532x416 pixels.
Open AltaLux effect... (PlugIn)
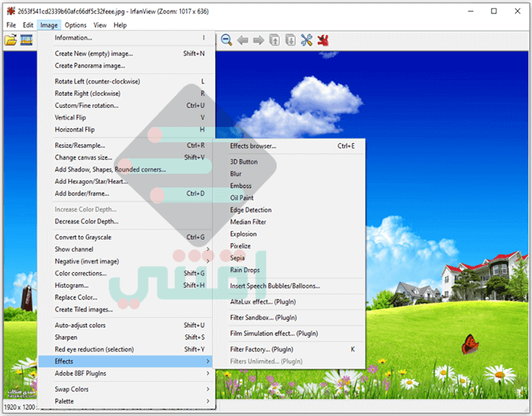[x=289, y=302]
